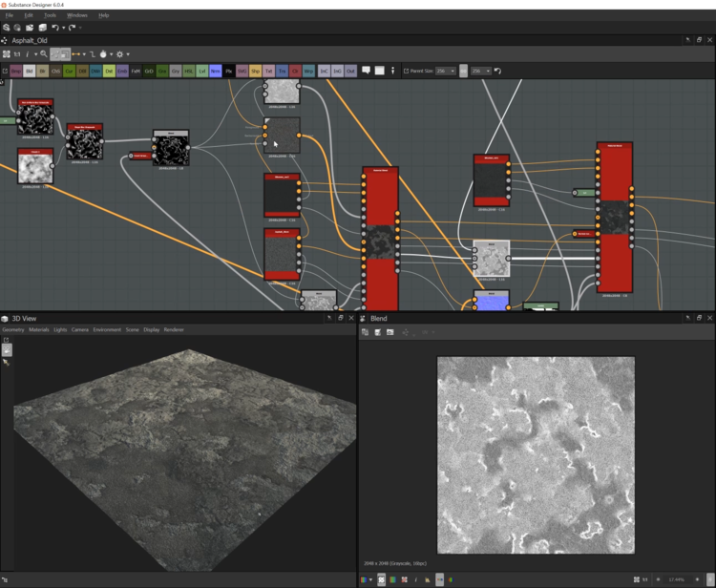Open the Windows menu
Image resolution: width=716 pixels, height=588 pixels.
pos(76,15)
